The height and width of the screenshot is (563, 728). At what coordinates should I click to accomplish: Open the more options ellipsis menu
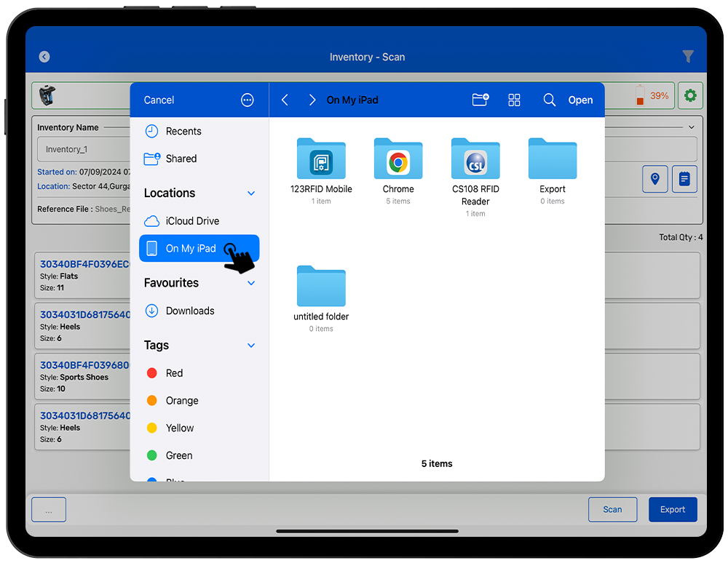[x=248, y=100]
